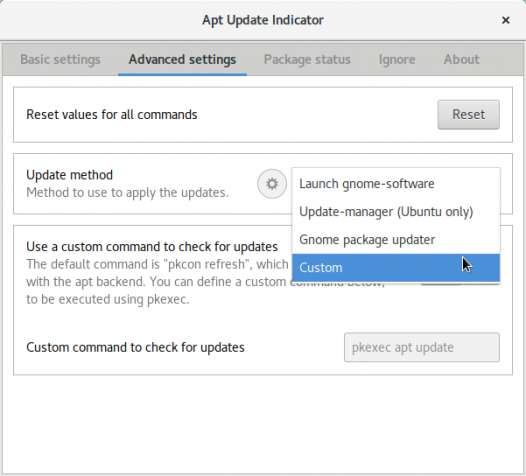Viewport: 526px width, 476px height.
Task: Click the Update method label
Action: (69, 175)
